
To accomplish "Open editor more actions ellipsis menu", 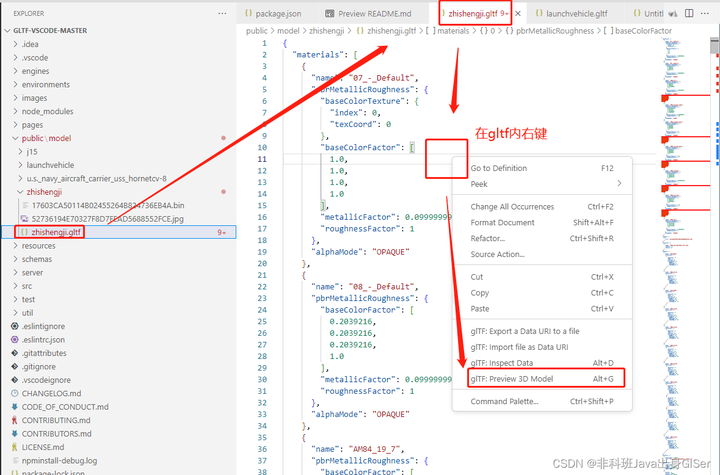I will tap(705, 13).
